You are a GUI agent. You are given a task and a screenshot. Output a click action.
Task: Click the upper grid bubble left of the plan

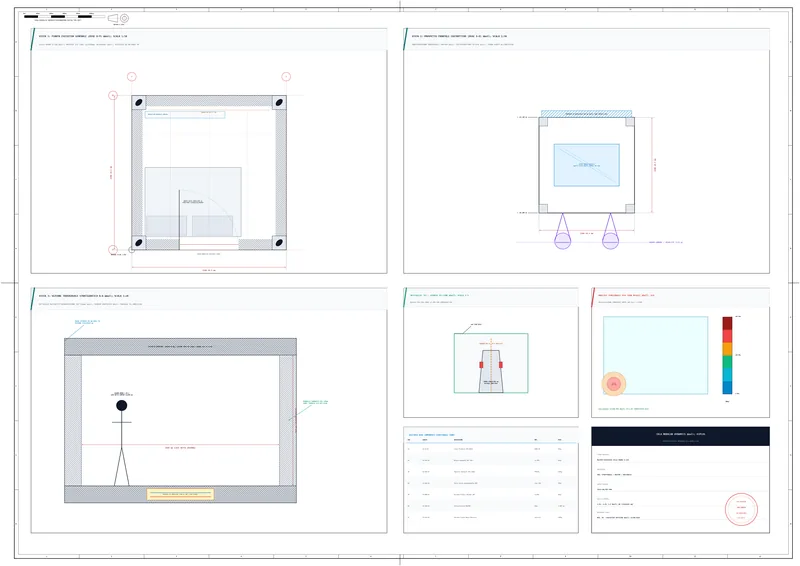113,95
